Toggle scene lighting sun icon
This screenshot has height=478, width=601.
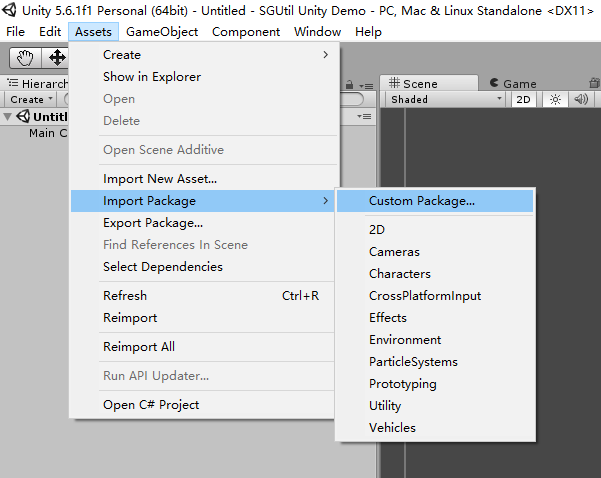click(555, 100)
